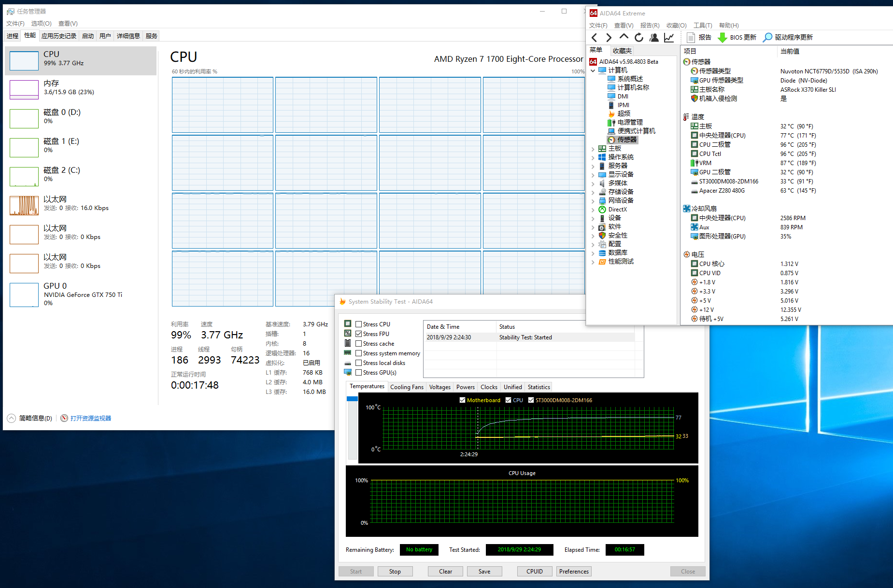This screenshot has width=893, height=588.
Task: Uncheck the Stress FPU checkbox
Action: click(x=359, y=334)
